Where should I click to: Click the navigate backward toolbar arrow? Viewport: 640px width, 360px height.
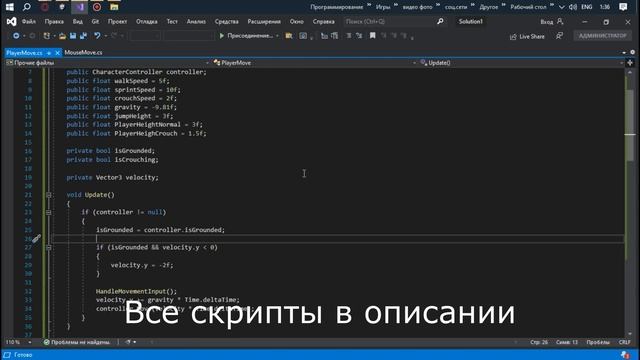coord(16,36)
